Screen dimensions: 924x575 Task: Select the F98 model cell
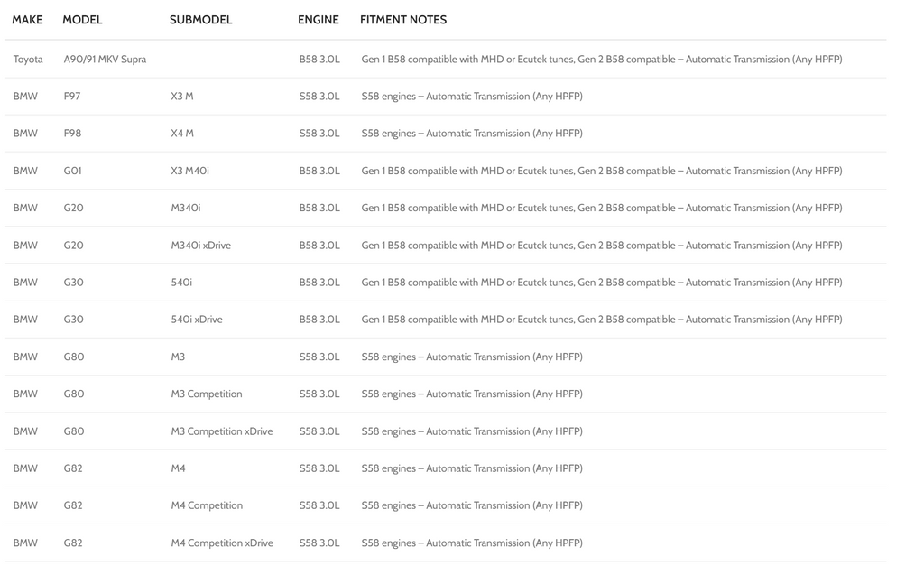(72, 134)
